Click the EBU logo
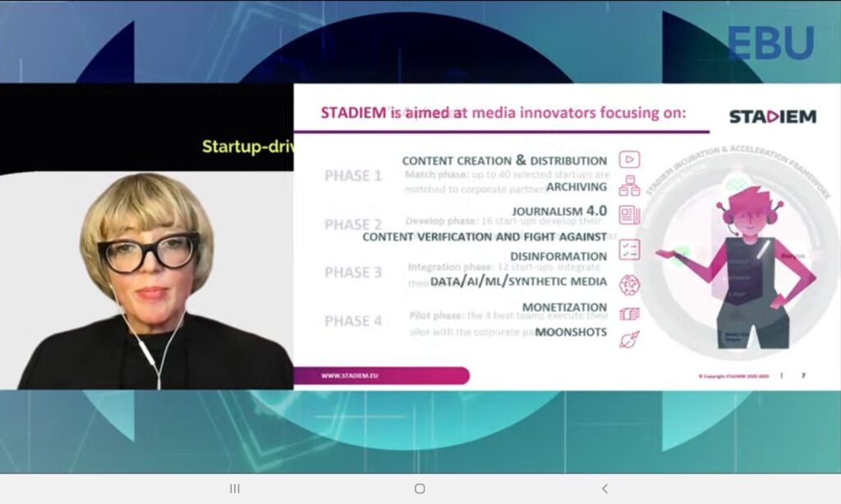 (770, 43)
